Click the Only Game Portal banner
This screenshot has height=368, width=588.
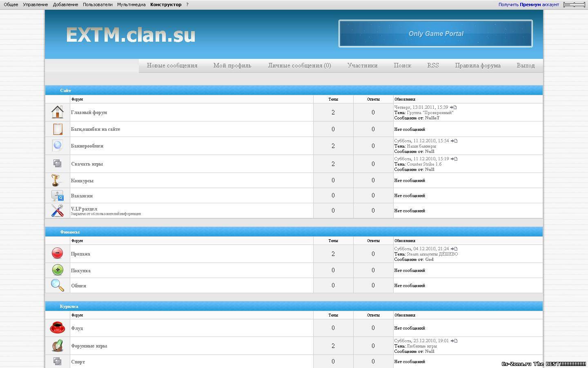(436, 34)
